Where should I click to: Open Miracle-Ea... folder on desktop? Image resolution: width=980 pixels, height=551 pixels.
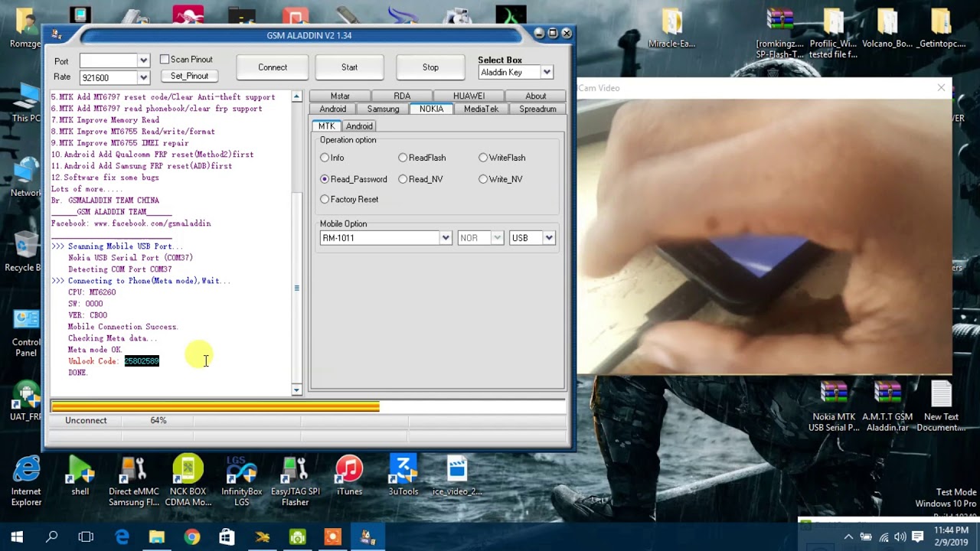coord(671,28)
